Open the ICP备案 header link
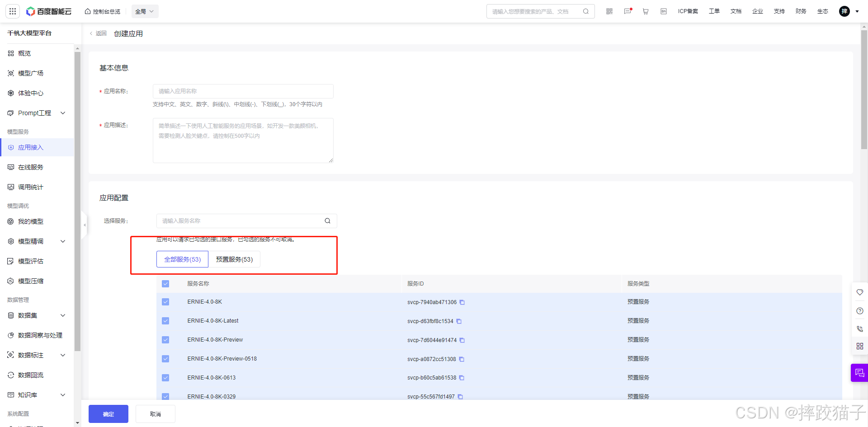The image size is (868, 427). (x=688, y=11)
